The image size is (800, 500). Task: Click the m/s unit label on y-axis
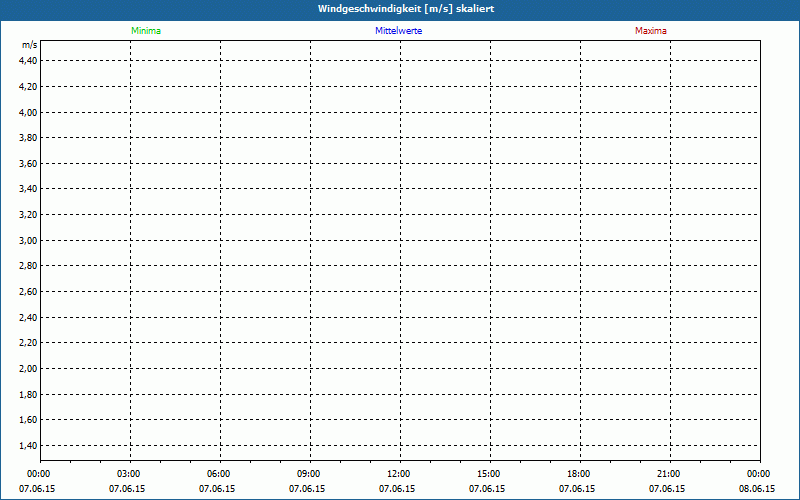(x=30, y=45)
